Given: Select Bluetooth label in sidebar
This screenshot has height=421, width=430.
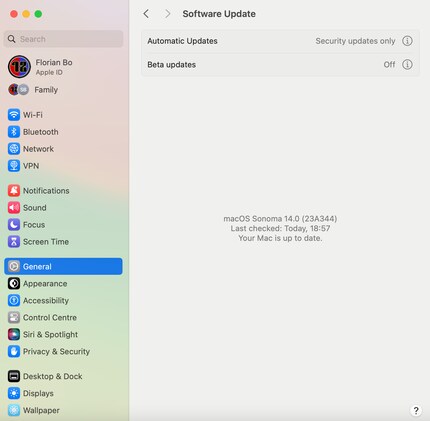Looking at the screenshot, I should pos(41,132).
